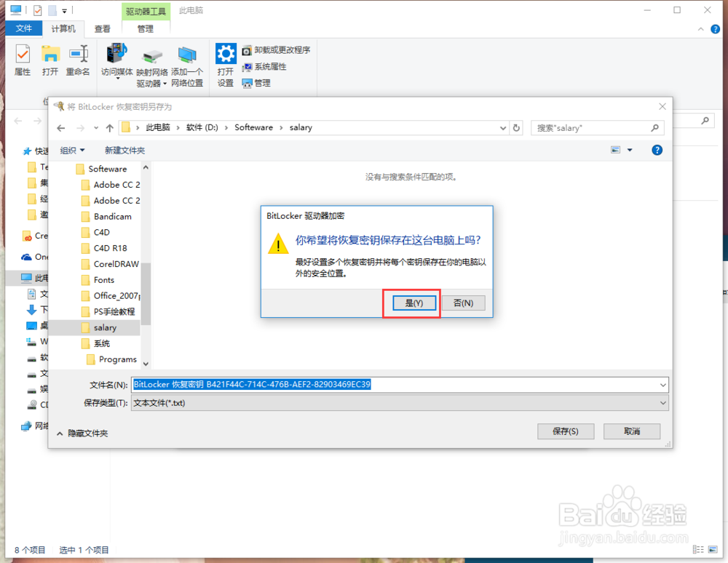Open the Organize dropdown menu
Image resolution: width=728 pixels, height=563 pixels.
point(72,151)
